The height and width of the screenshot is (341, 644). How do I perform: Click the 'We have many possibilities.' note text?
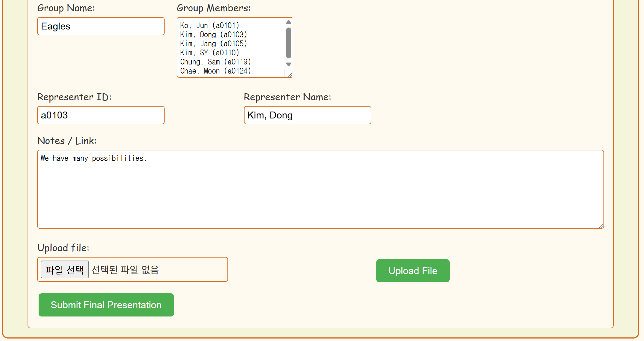[93, 158]
